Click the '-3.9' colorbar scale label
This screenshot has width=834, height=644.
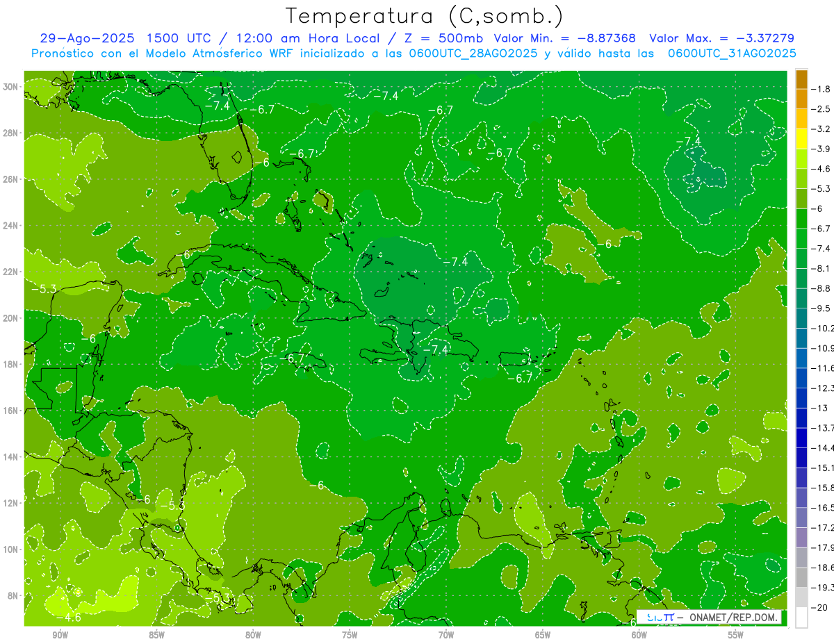point(822,149)
